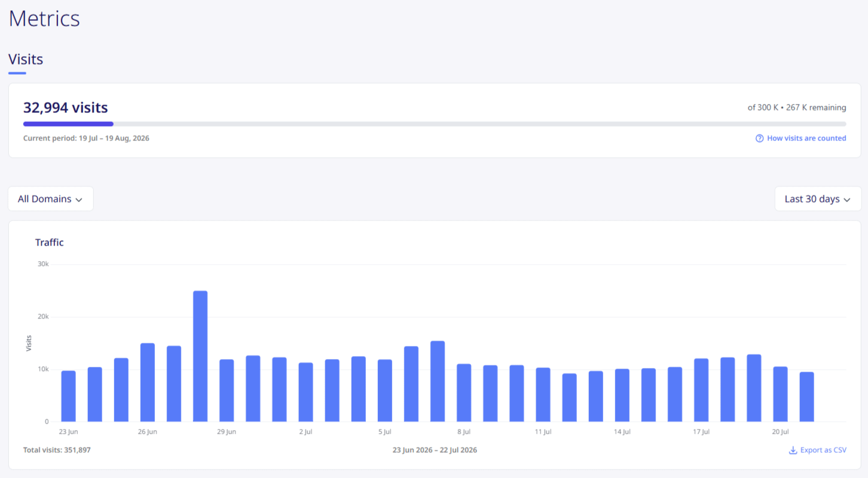Click the chevron beside Last 30 days
The width and height of the screenshot is (868, 478).
coord(847,200)
